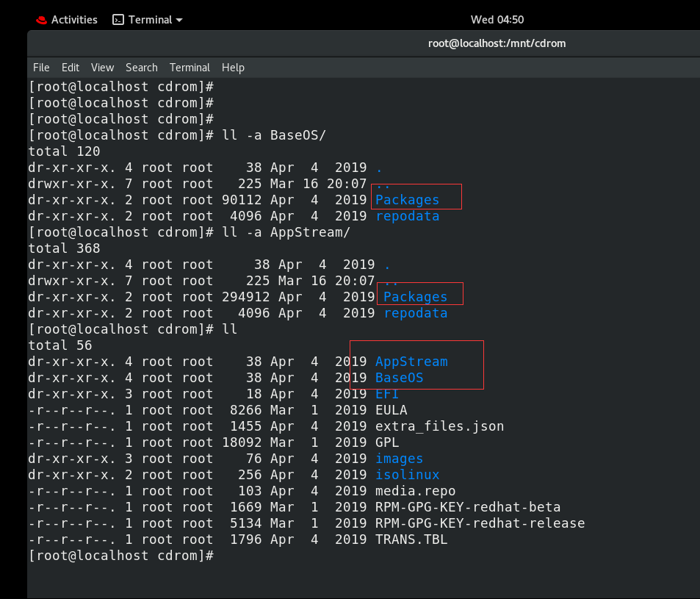Click the extra_files.json file name
The image size is (700, 599).
coord(439,426)
